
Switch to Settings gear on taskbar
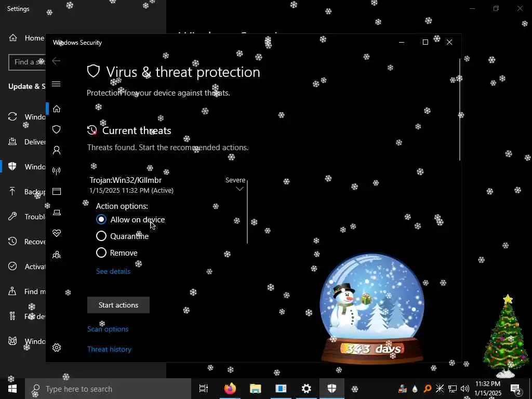click(x=307, y=389)
